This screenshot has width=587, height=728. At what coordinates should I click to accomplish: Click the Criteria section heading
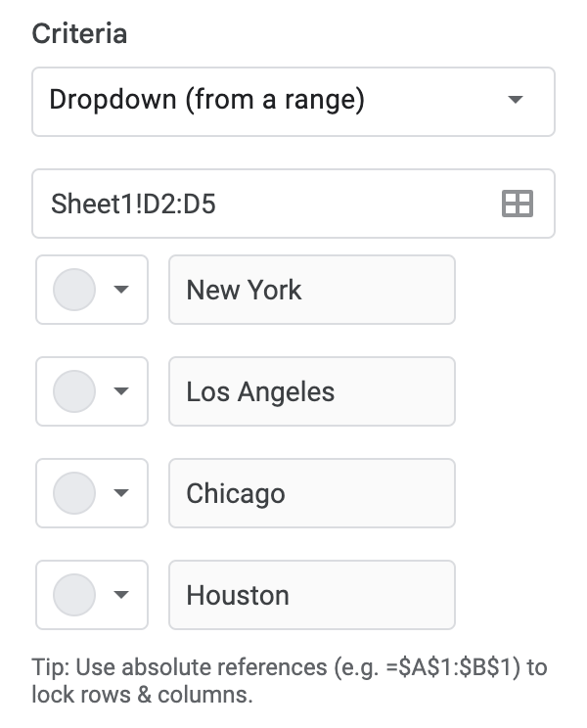[79, 34]
